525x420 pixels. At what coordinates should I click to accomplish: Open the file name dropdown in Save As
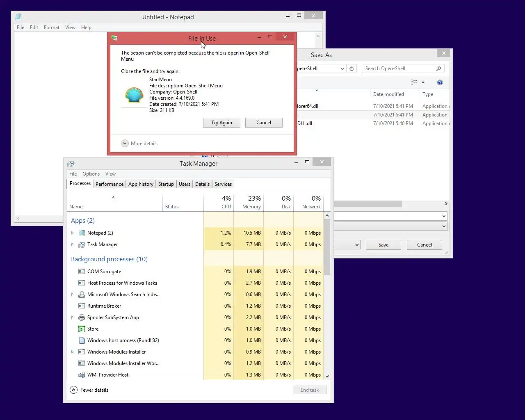coord(444,216)
